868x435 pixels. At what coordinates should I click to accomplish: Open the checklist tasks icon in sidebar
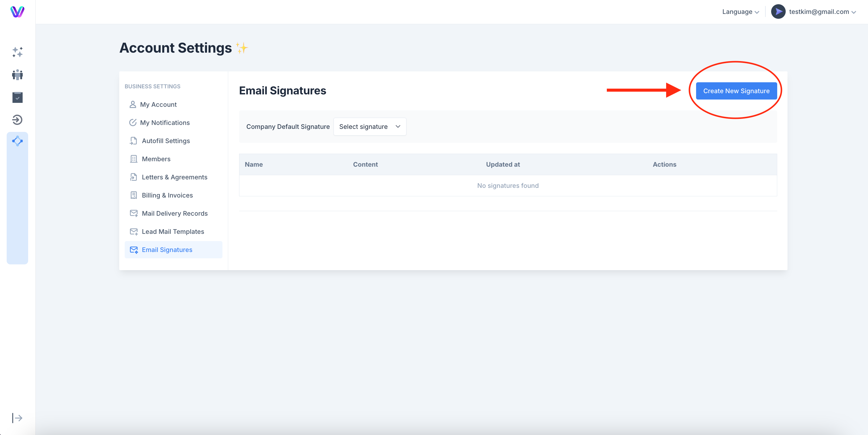[x=17, y=97]
